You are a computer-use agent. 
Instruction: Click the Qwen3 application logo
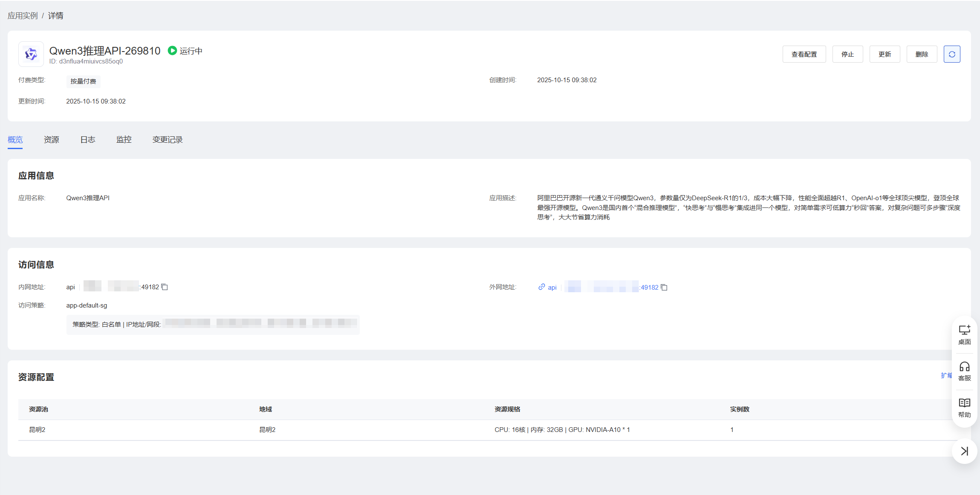point(31,54)
